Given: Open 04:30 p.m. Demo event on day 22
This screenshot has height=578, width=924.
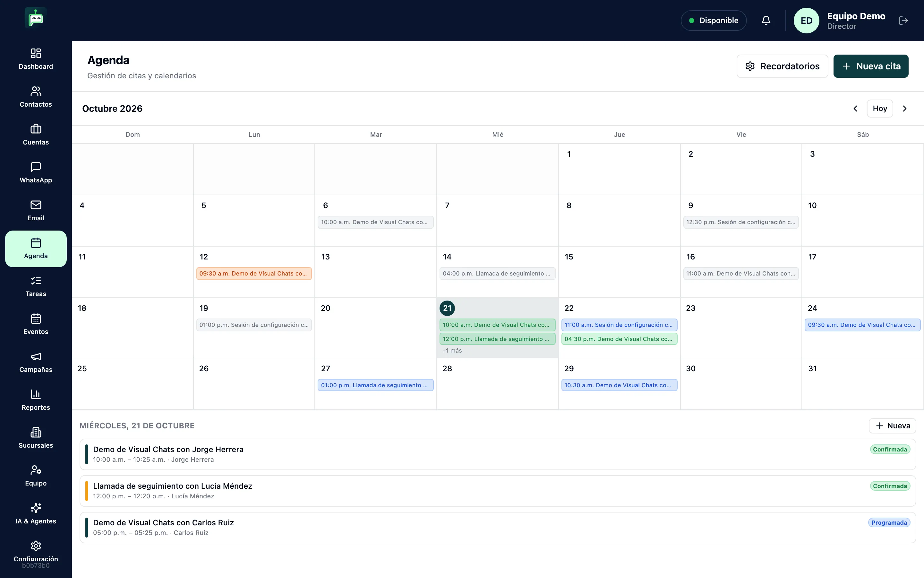Looking at the screenshot, I should (619, 339).
